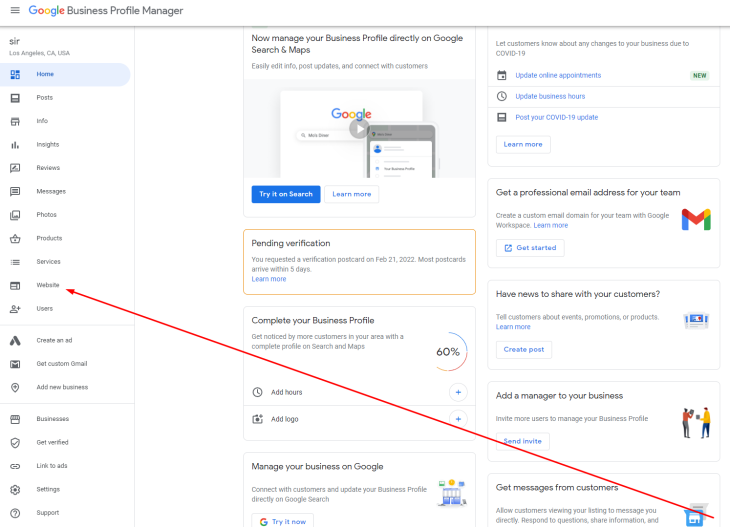
Task: Click the Photos sidebar icon
Action: point(15,215)
